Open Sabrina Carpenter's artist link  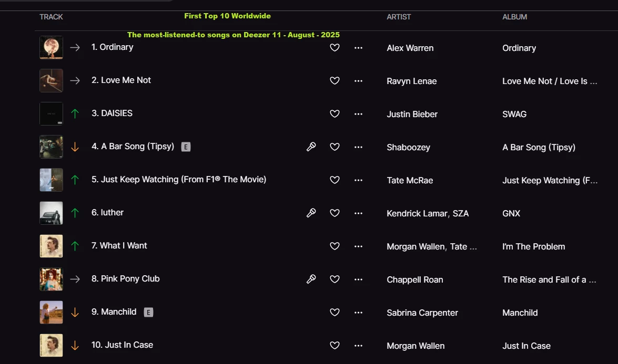coord(422,313)
